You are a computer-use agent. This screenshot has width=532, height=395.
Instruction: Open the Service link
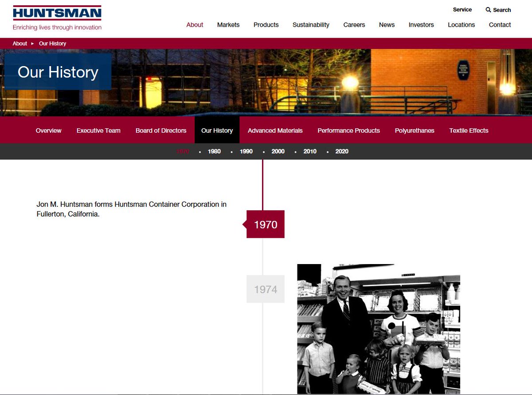point(462,10)
